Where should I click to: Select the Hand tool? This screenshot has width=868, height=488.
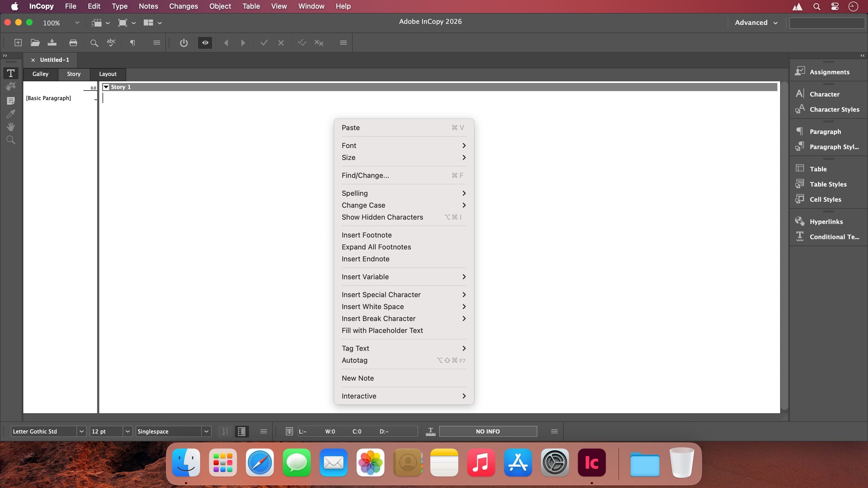11,127
